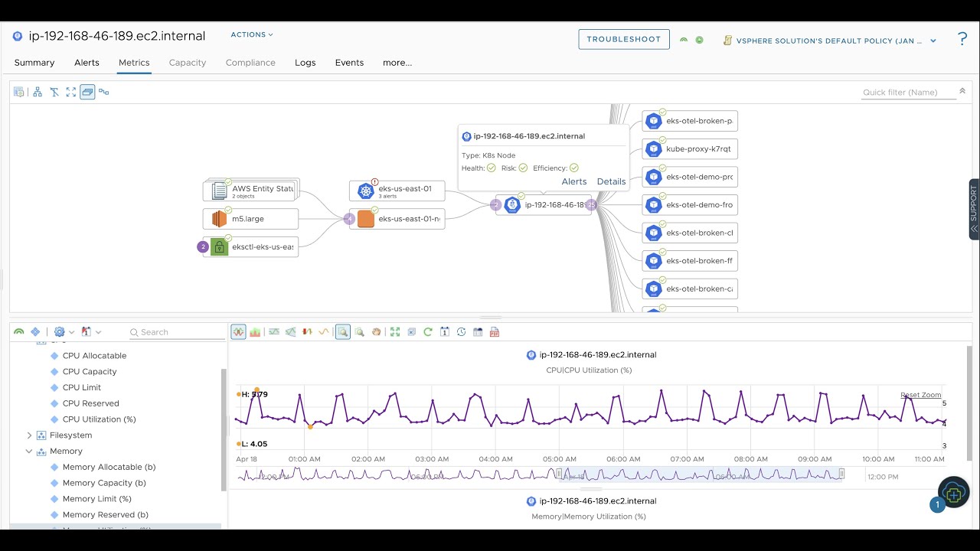The width and height of the screenshot is (980, 551).
Task: Click the purple 2 badge beside eksctl node
Action: coord(202,246)
